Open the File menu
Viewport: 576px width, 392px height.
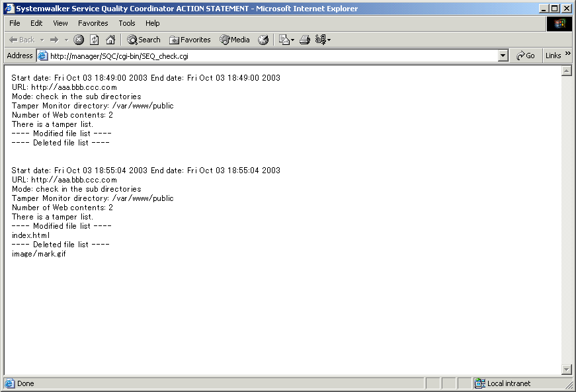15,23
